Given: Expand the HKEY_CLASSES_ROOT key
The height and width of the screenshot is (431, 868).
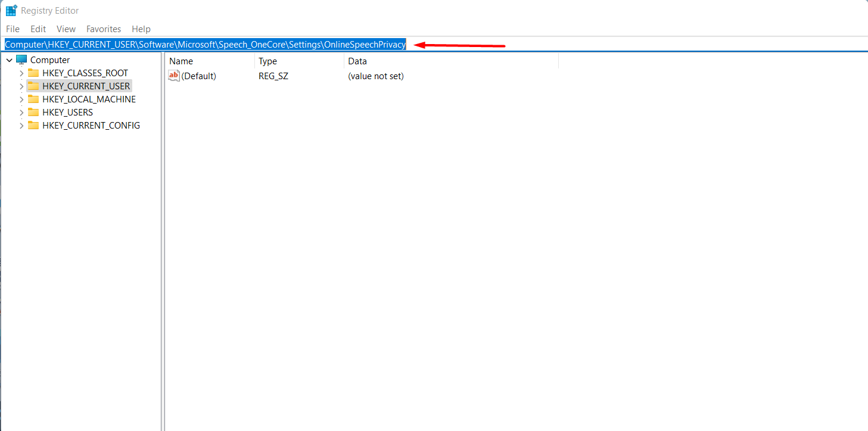Looking at the screenshot, I should (x=21, y=73).
